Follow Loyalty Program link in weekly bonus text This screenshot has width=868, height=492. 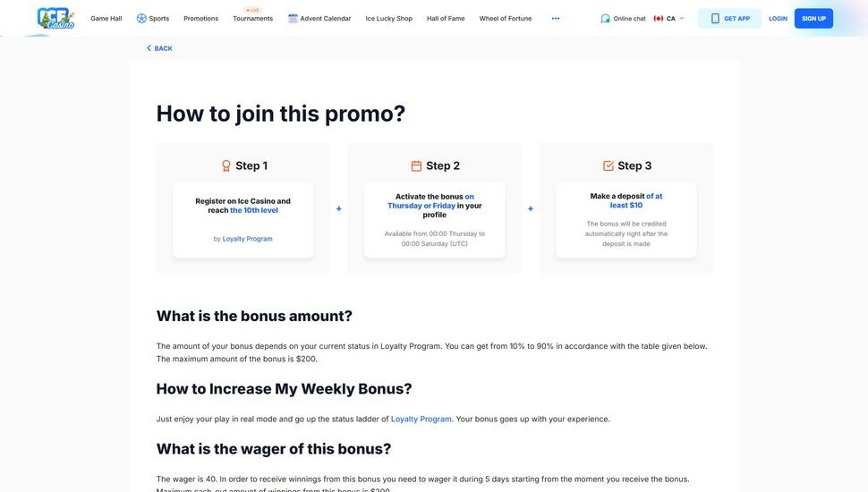click(421, 419)
